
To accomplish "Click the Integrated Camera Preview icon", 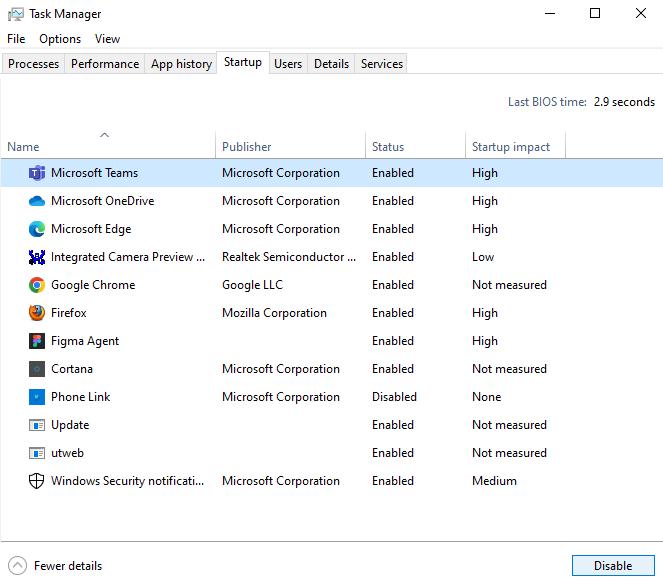I will pyautogui.click(x=37, y=257).
